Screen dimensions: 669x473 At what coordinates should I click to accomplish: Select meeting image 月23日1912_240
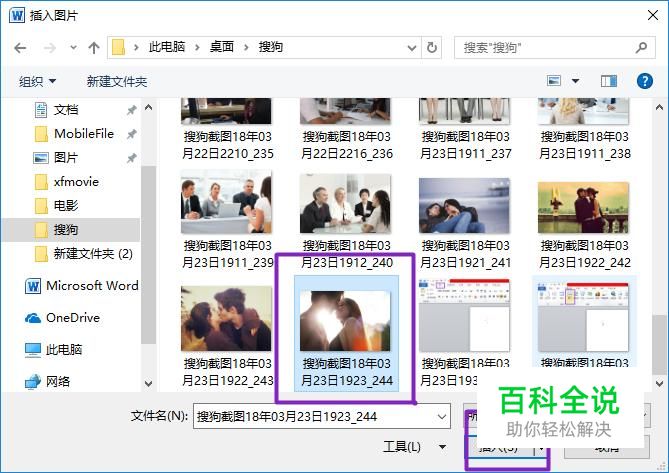(x=346, y=221)
